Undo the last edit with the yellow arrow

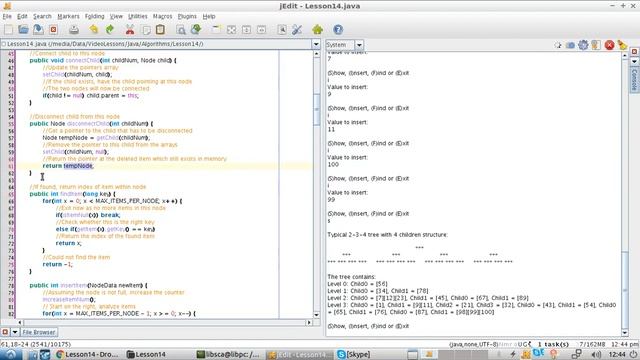click(x=94, y=29)
